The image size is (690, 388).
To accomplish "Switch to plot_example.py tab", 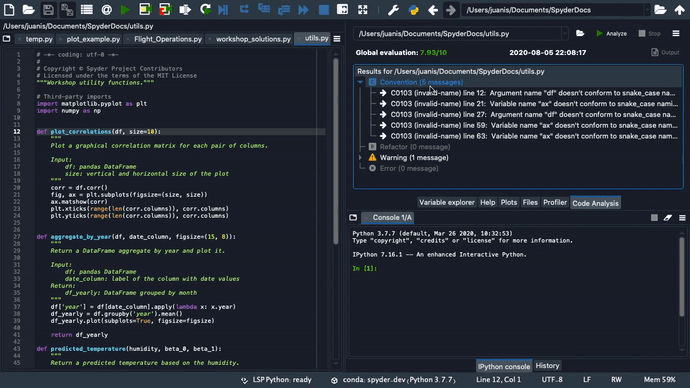I will 93,39.
